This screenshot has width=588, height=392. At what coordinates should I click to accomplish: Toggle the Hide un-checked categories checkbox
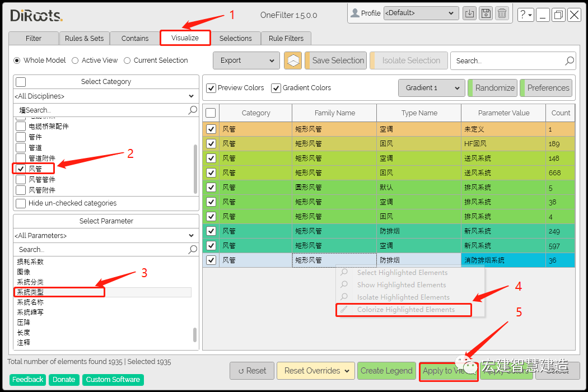(x=21, y=203)
